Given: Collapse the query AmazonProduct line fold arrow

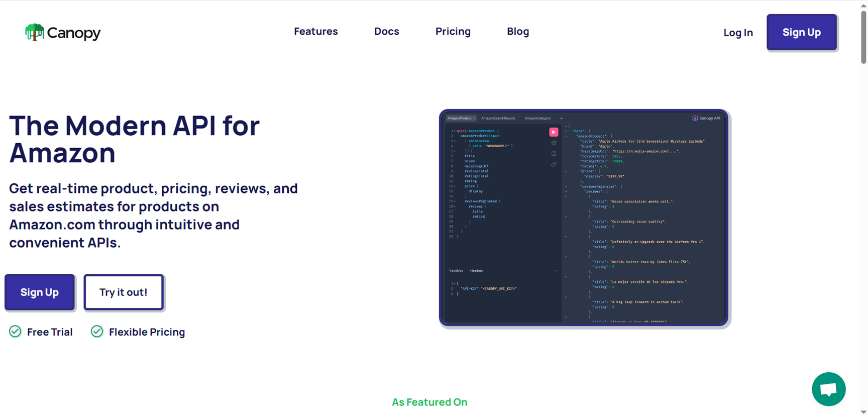Looking at the screenshot, I should click(455, 131).
